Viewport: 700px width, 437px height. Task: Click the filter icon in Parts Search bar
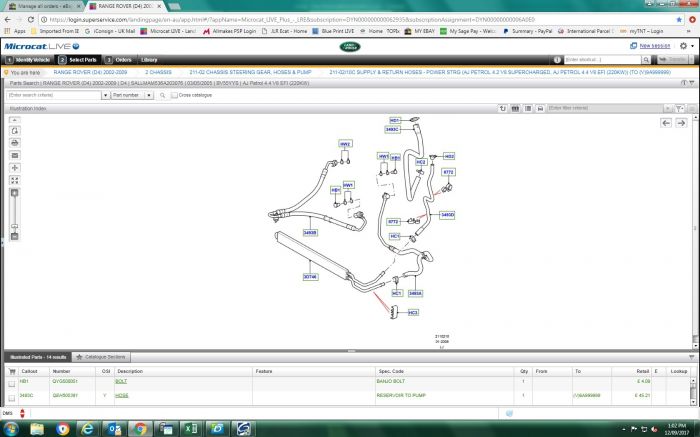692,83
